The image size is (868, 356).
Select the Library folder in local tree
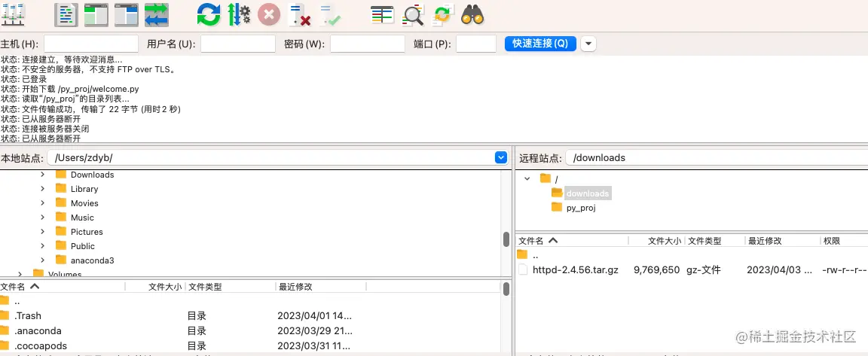[x=84, y=189]
